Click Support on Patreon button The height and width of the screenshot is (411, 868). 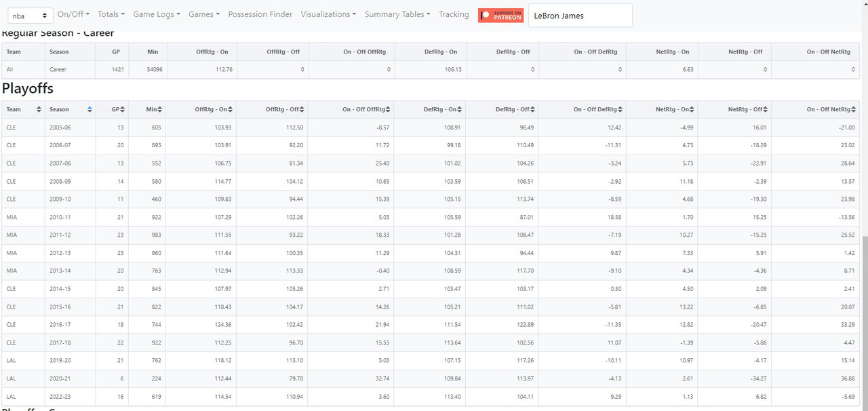click(x=500, y=15)
